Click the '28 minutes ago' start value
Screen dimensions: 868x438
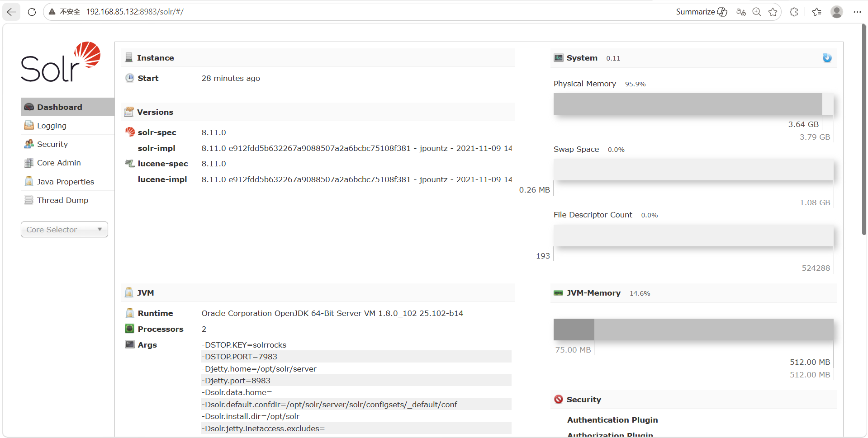click(231, 78)
